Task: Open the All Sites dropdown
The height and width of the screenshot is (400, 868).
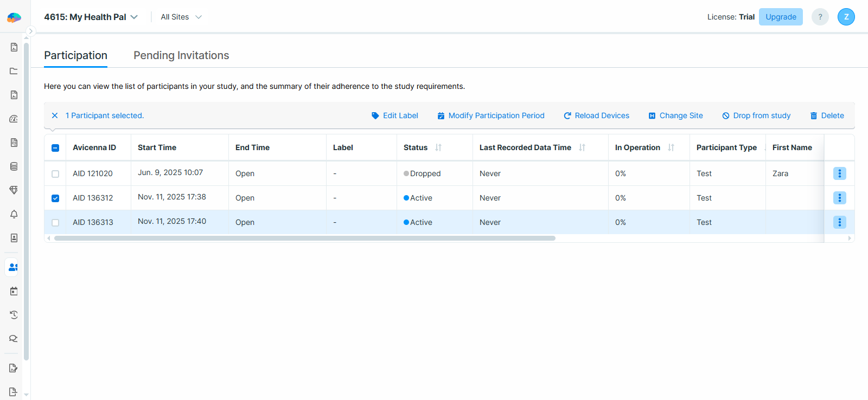Action: [x=181, y=17]
